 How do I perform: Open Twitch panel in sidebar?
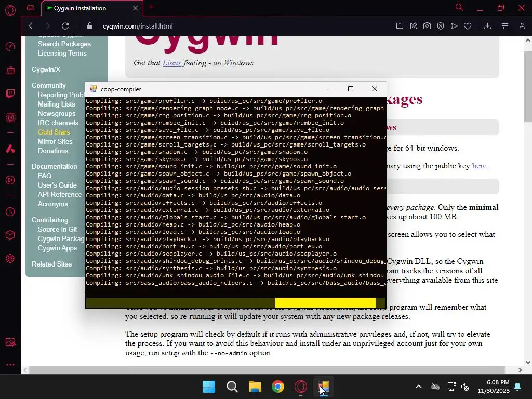pyautogui.click(x=10, y=94)
